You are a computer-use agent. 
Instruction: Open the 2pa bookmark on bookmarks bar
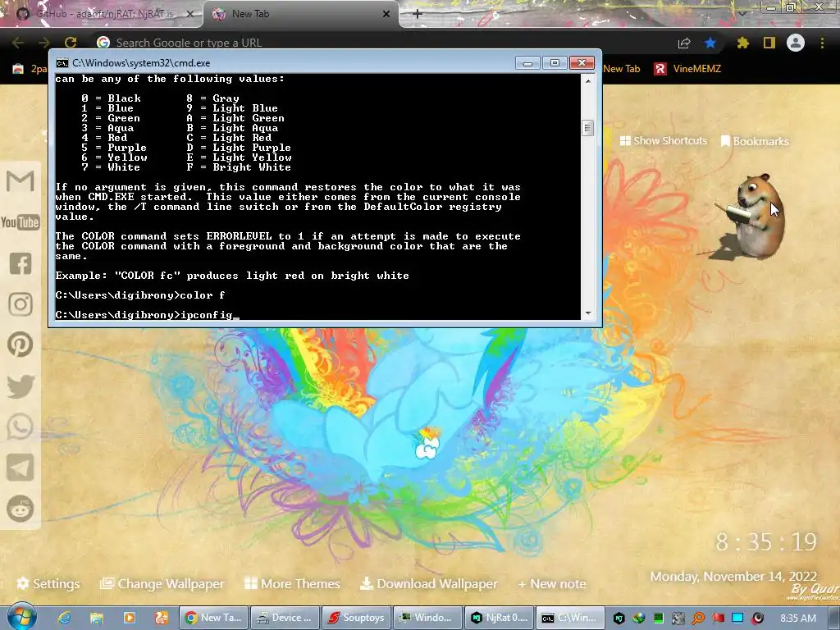30,69
